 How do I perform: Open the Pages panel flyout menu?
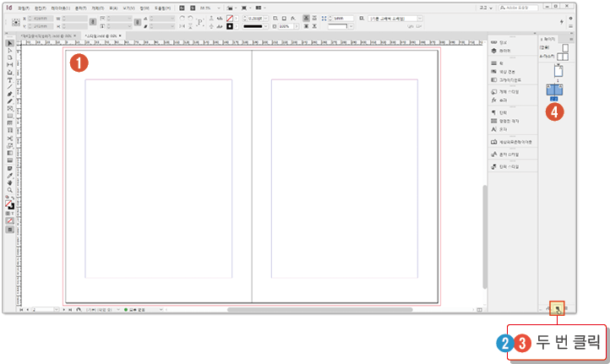point(571,40)
